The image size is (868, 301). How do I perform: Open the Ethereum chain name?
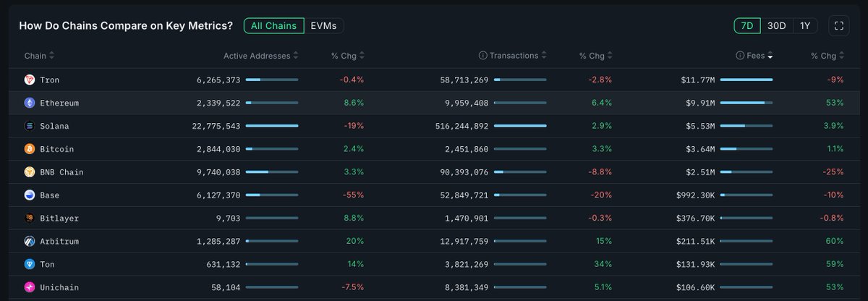coord(59,103)
